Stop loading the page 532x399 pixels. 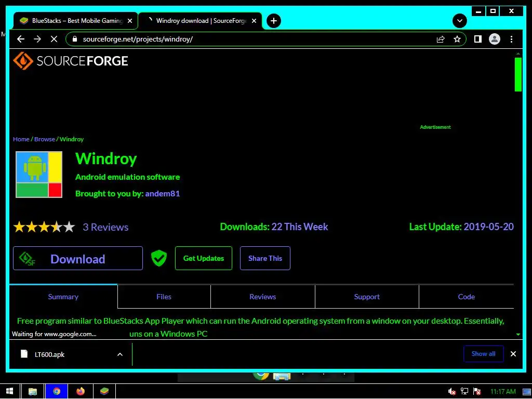pos(54,39)
